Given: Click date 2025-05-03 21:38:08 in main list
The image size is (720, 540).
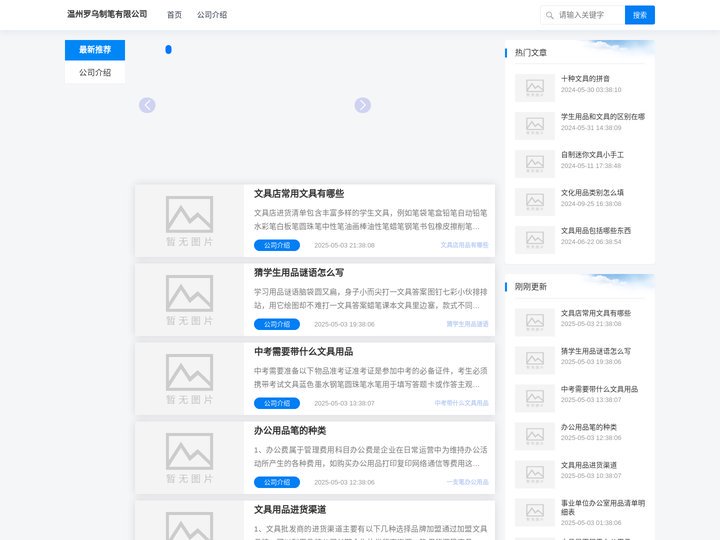Looking at the screenshot, I should pos(344,245).
